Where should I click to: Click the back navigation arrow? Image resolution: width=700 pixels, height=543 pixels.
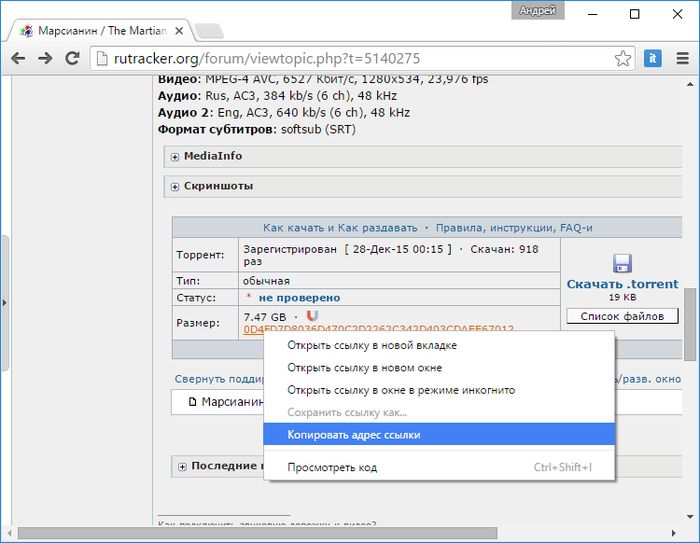(18, 58)
